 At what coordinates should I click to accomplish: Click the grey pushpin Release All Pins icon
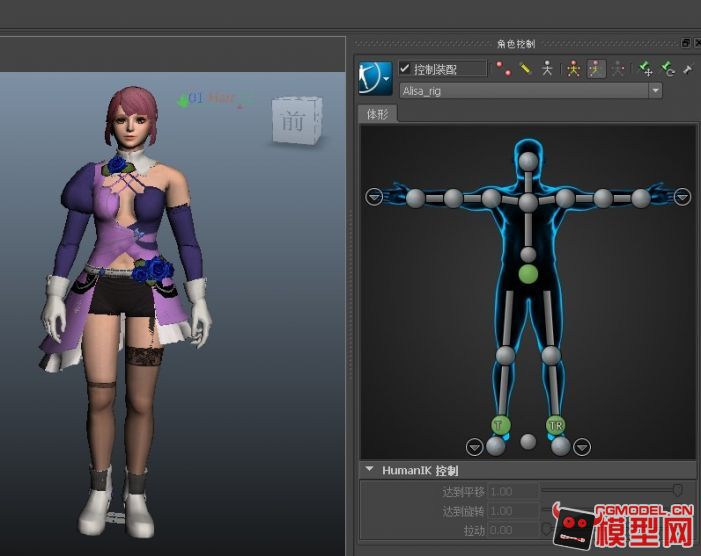click(x=688, y=69)
